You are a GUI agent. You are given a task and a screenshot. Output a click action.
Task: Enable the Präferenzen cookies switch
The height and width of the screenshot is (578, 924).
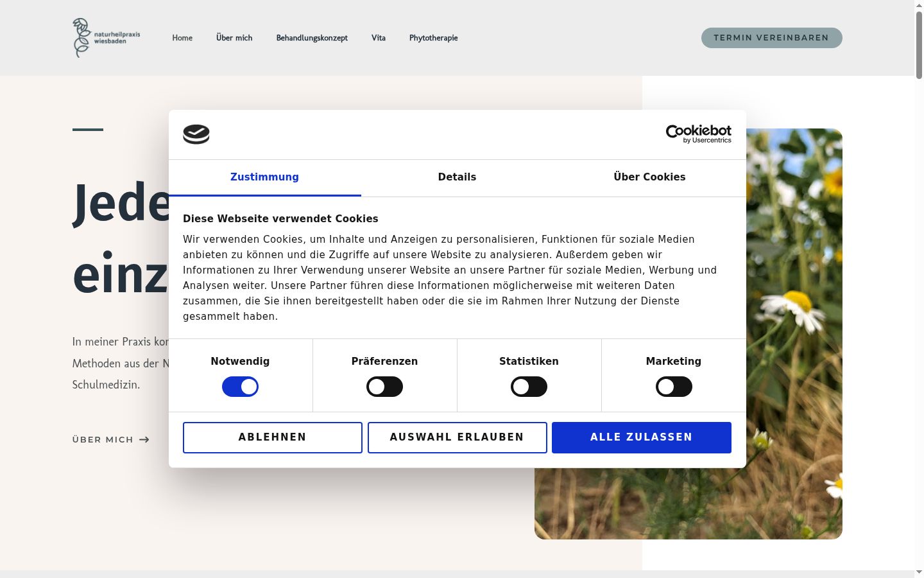pyautogui.click(x=384, y=387)
